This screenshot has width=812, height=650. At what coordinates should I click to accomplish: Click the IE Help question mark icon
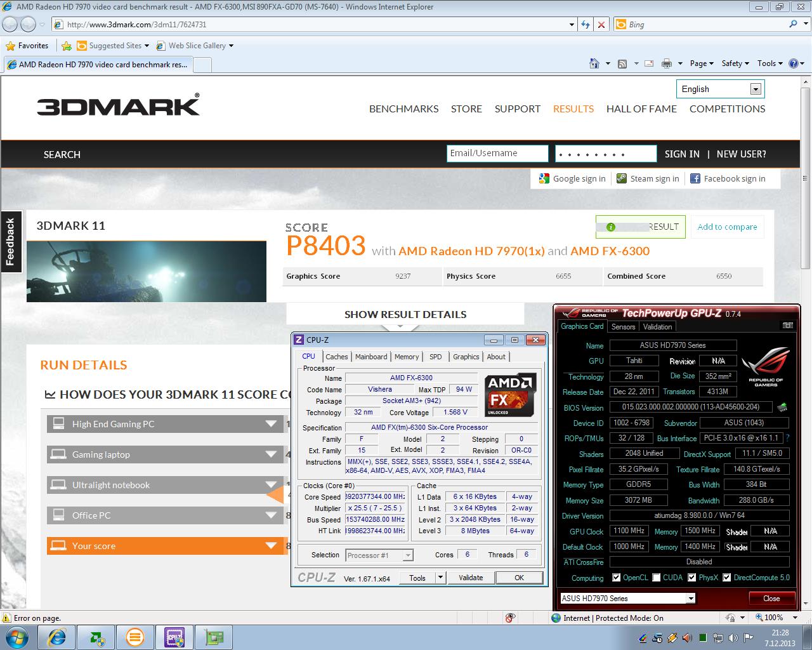pyautogui.click(x=793, y=63)
